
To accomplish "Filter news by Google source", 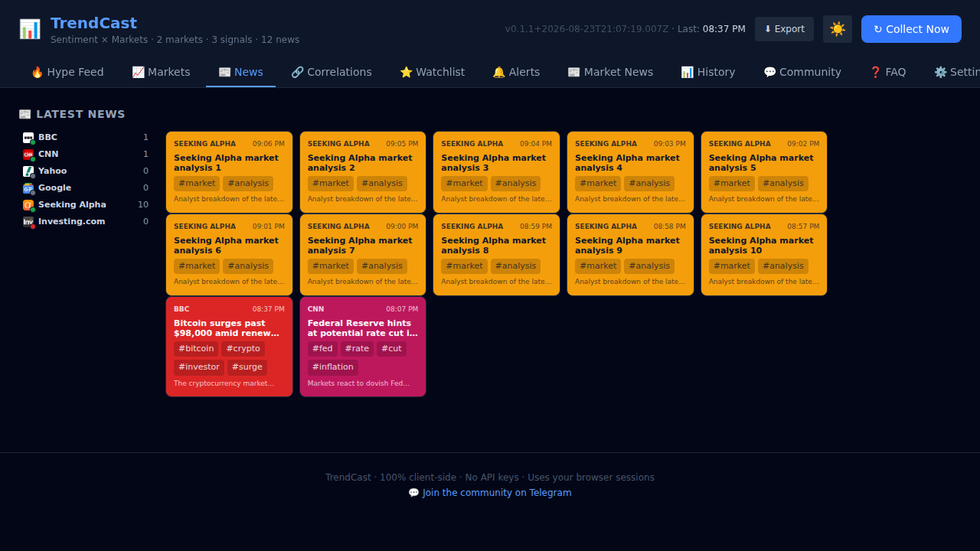I will pos(86,188).
